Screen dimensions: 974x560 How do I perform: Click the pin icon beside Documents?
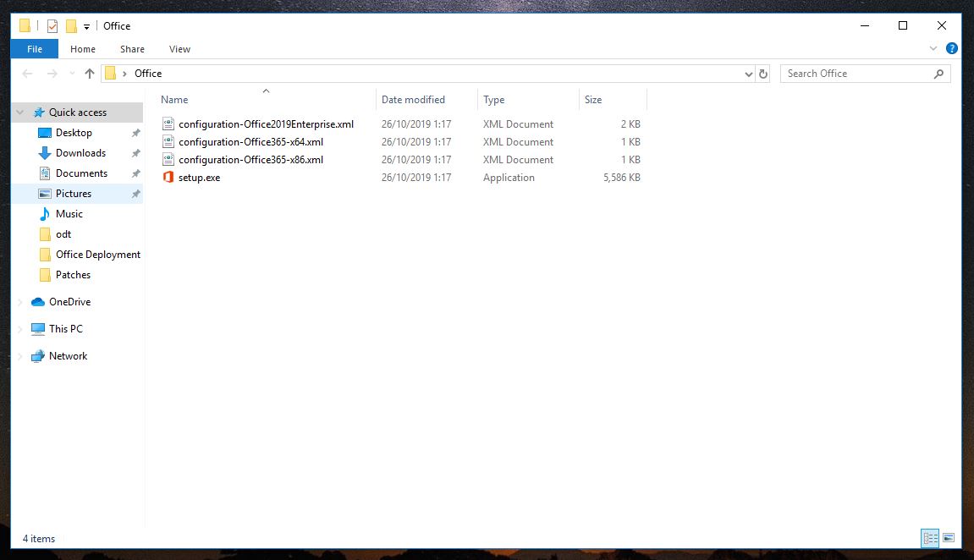tap(135, 173)
